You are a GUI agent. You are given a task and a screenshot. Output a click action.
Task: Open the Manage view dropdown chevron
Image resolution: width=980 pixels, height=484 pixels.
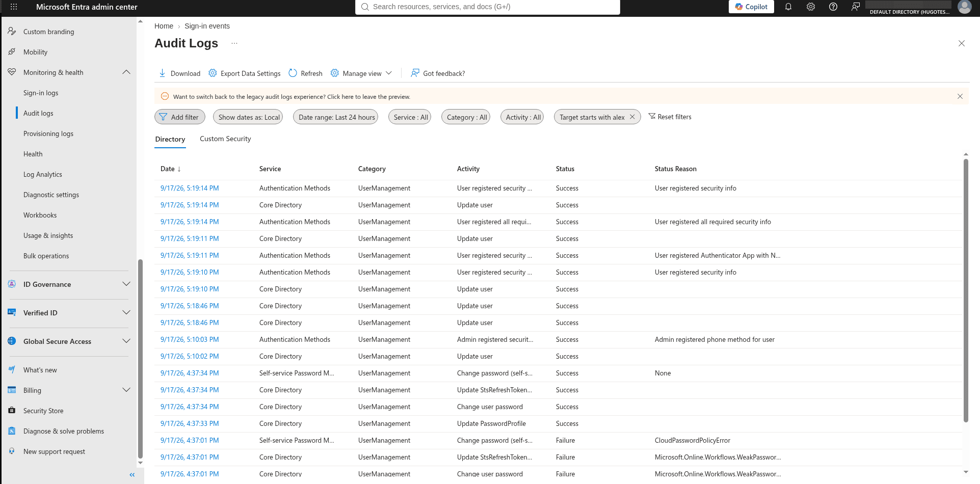click(389, 73)
